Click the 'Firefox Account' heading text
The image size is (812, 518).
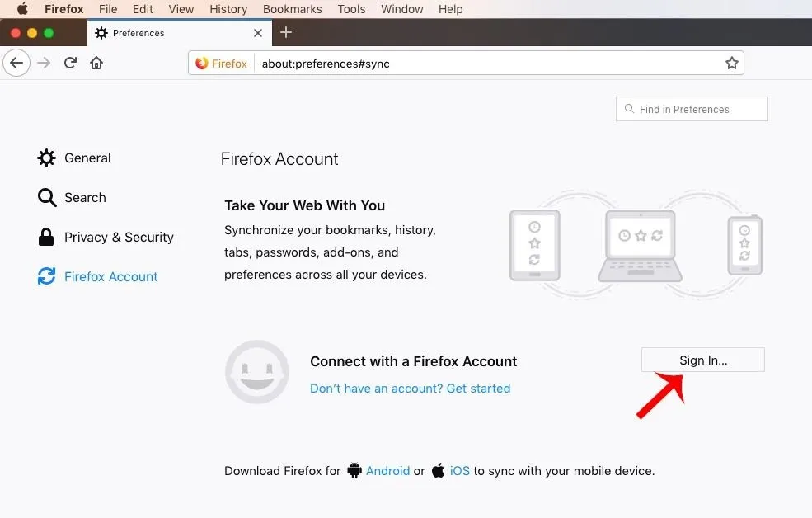[279, 159]
